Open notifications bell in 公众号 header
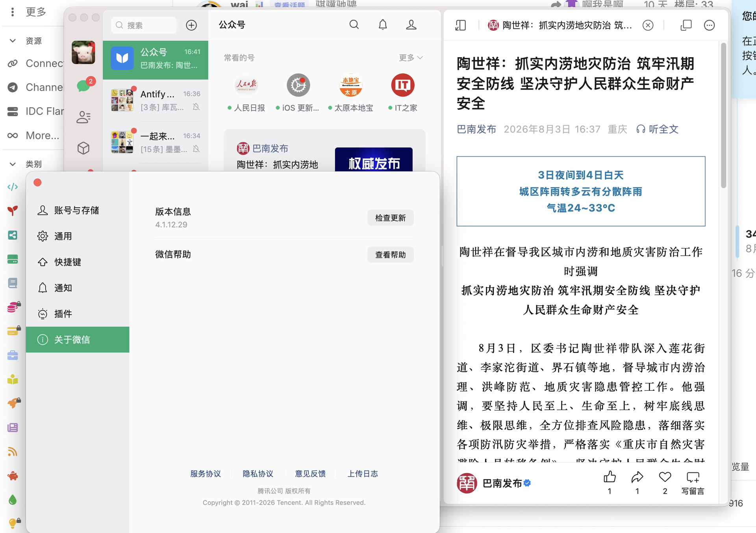The height and width of the screenshot is (533, 756). tap(383, 25)
